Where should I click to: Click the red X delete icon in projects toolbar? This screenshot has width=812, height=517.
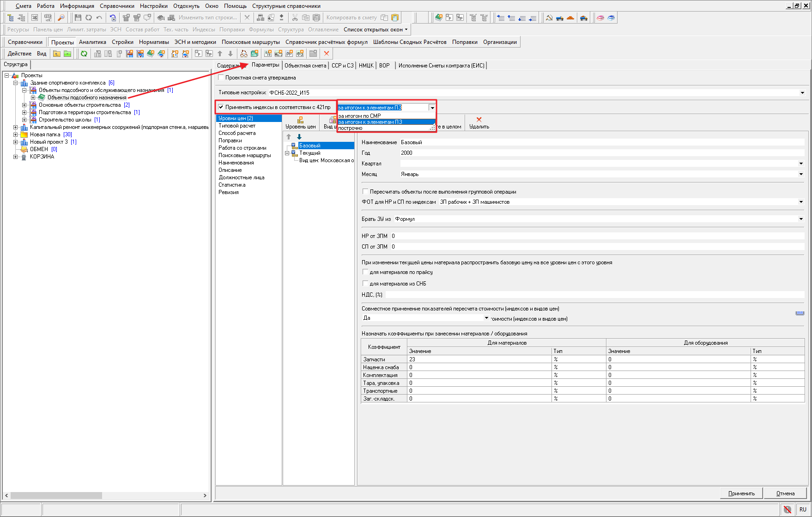pos(327,54)
